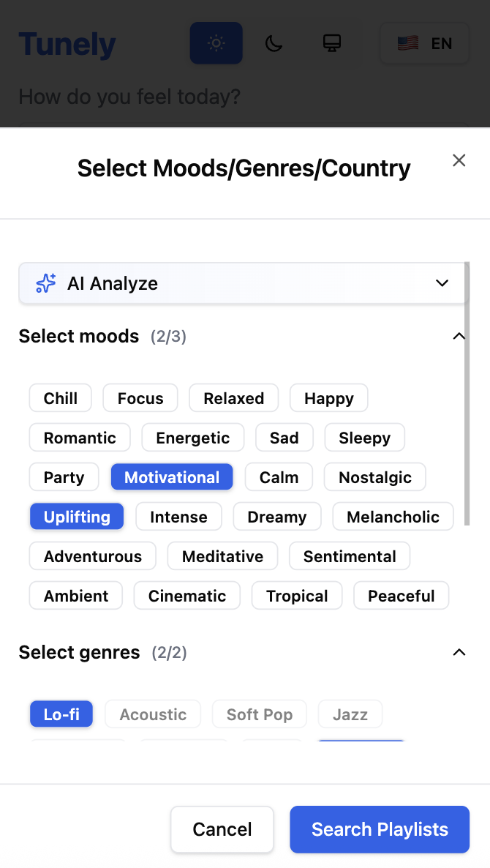The image size is (490, 868).
Task: Choose the Melancholic mood tag
Action: [x=393, y=517]
